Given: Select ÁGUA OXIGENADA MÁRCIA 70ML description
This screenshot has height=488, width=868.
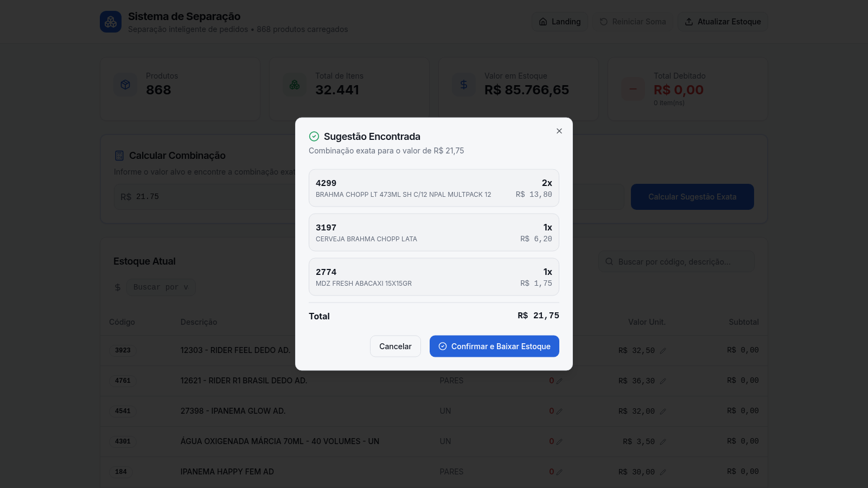Looking at the screenshot, I should tap(280, 441).
